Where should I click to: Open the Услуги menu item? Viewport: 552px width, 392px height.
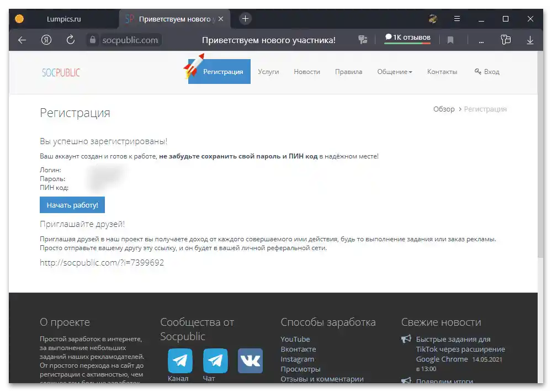click(x=268, y=71)
